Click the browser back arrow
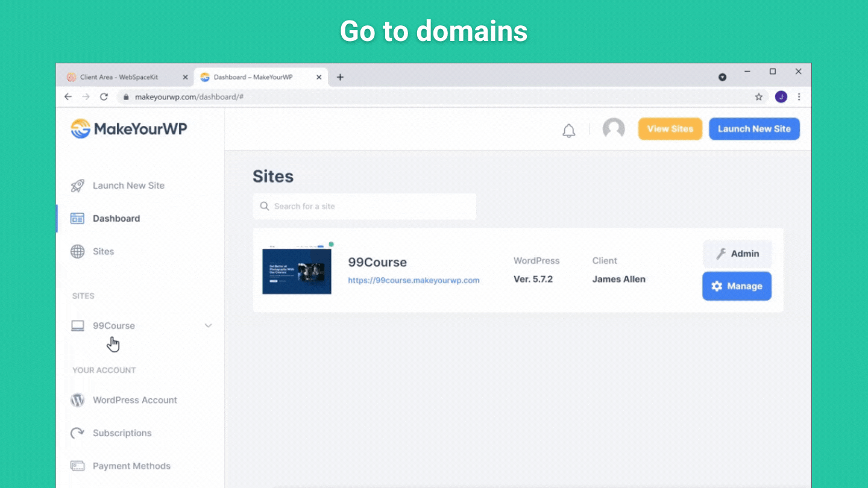 [68, 97]
